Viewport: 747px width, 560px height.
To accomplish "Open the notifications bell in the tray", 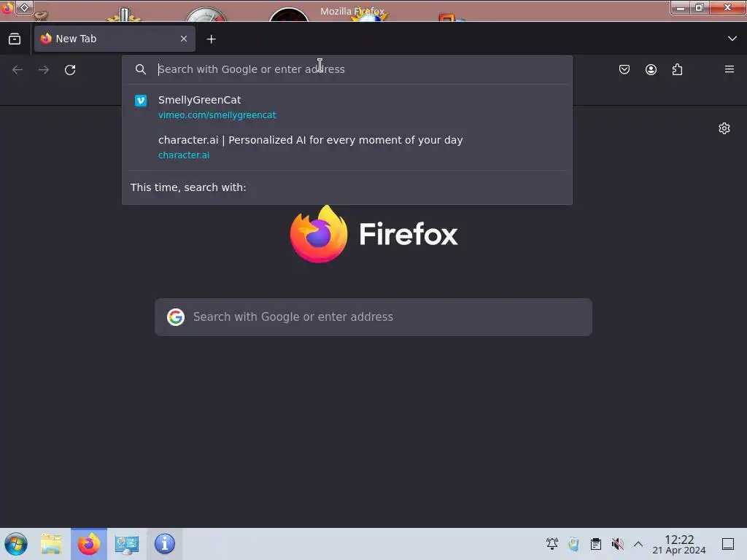I will click(x=552, y=544).
